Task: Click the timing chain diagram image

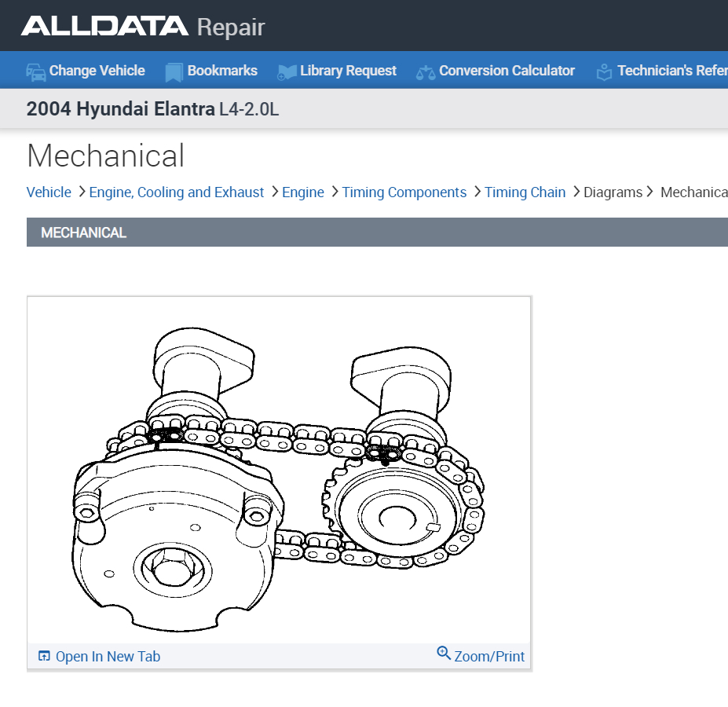Action: [279, 479]
